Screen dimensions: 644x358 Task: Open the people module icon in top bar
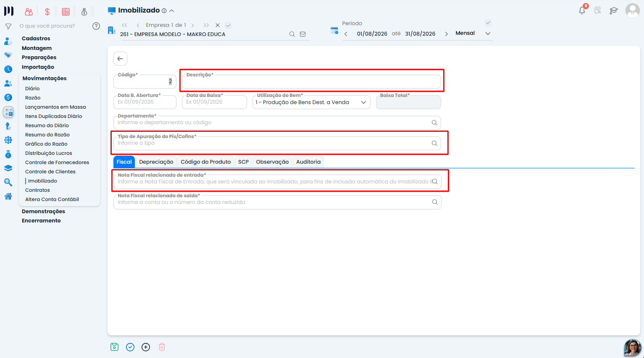pos(29,12)
